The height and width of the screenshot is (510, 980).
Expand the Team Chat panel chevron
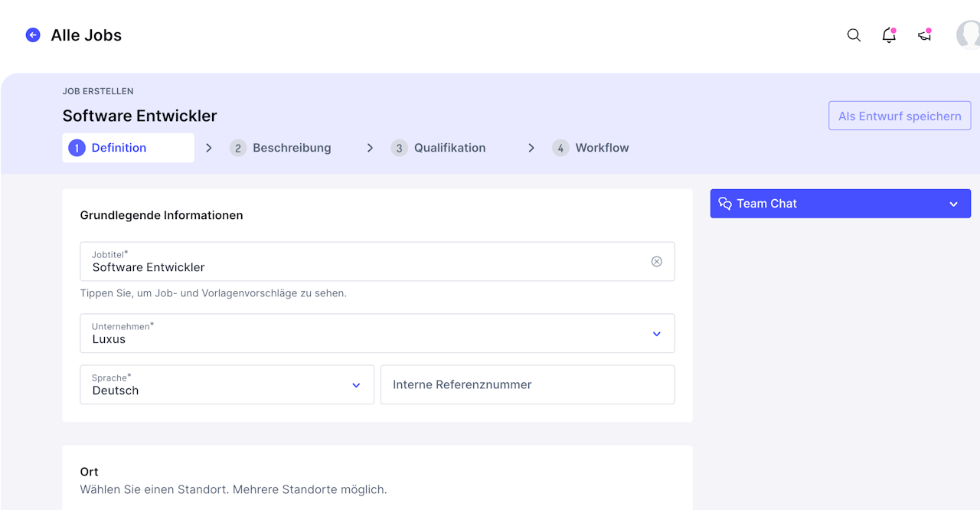[953, 204]
